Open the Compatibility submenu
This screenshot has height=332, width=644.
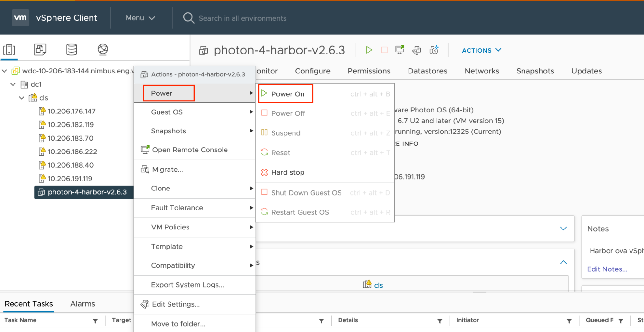pos(195,265)
